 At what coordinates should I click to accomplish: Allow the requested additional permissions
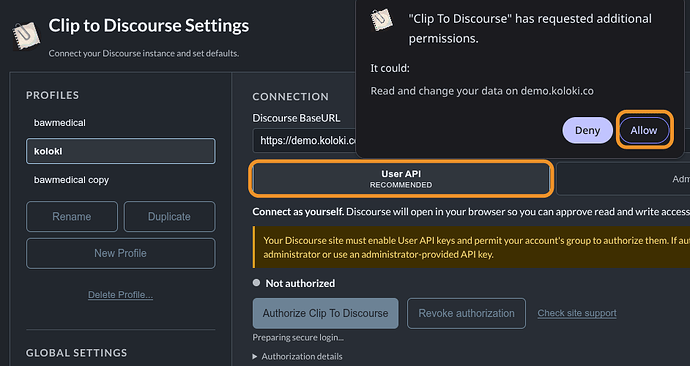click(644, 130)
